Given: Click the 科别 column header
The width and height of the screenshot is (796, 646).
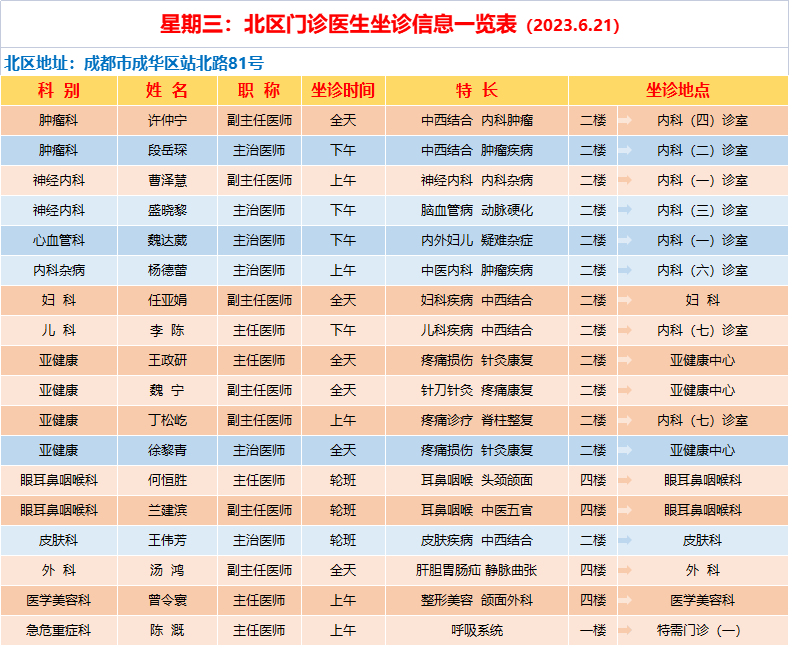Looking at the screenshot, I should (x=59, y=90).
